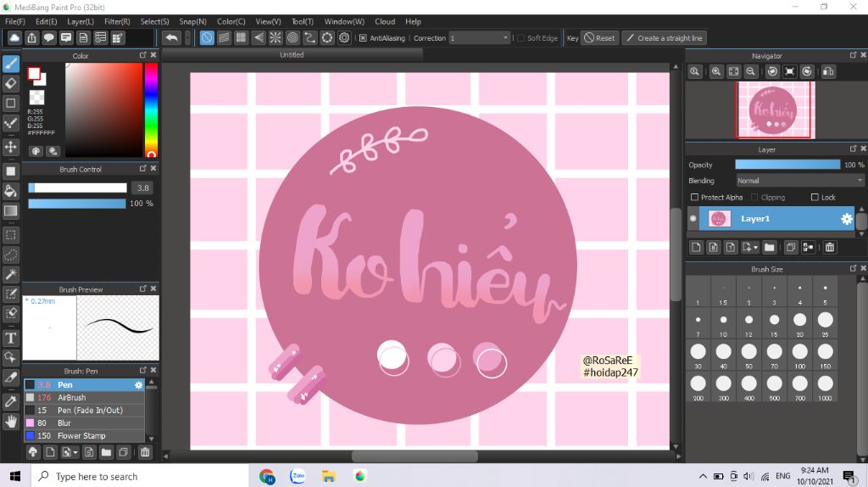Switch to the Untitled canvas tab

point(292,55)
